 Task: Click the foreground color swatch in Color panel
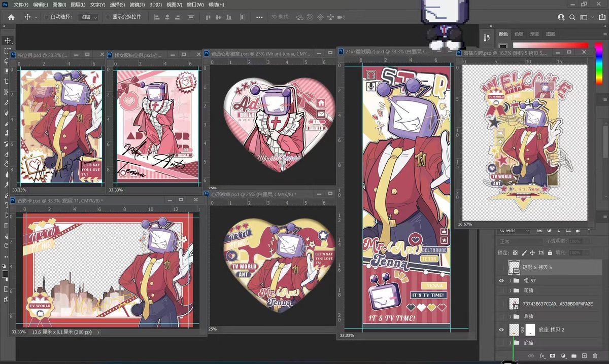pyautogui.click(x=503, y=46)
